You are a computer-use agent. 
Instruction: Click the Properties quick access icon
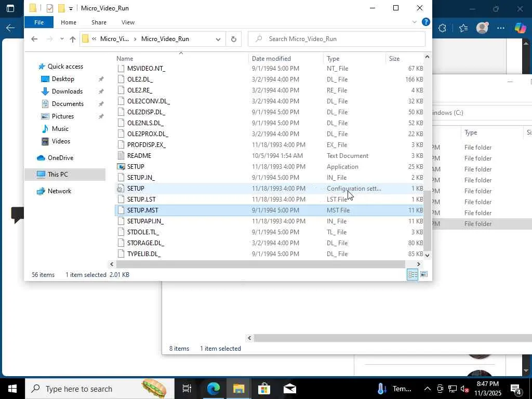pos(49,8)
